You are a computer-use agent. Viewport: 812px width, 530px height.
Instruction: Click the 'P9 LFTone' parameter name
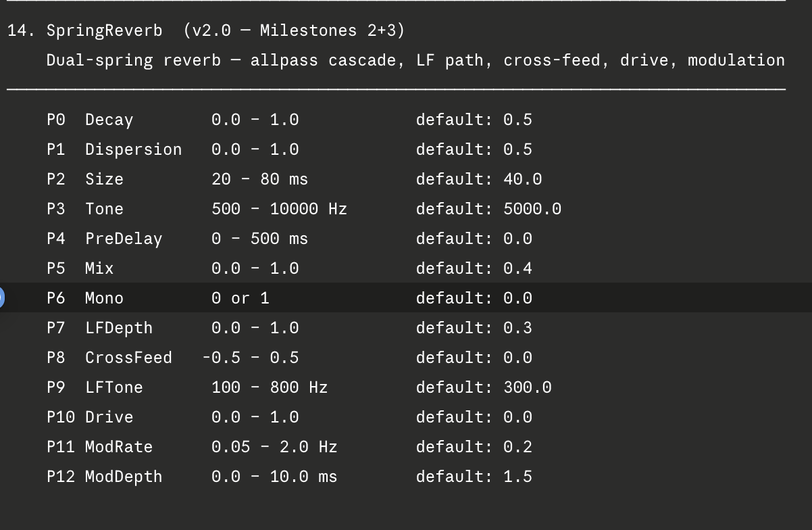(x=95, y=387)
